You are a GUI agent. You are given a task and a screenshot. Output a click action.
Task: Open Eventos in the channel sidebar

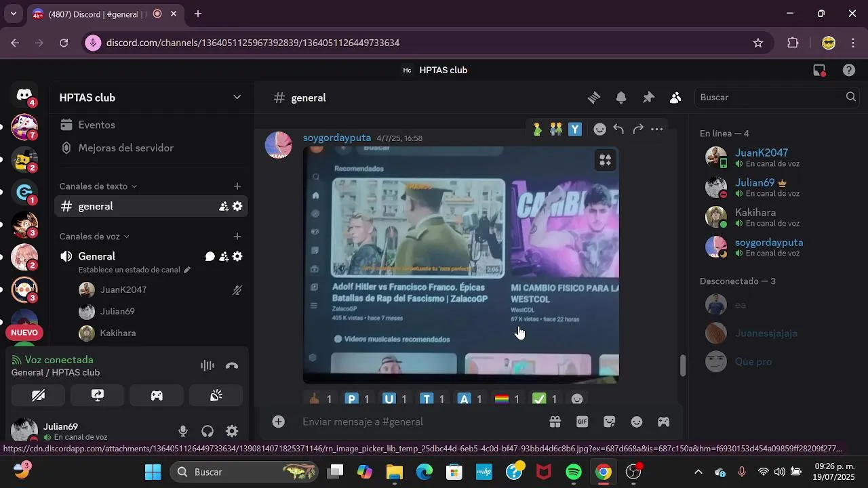151,125
